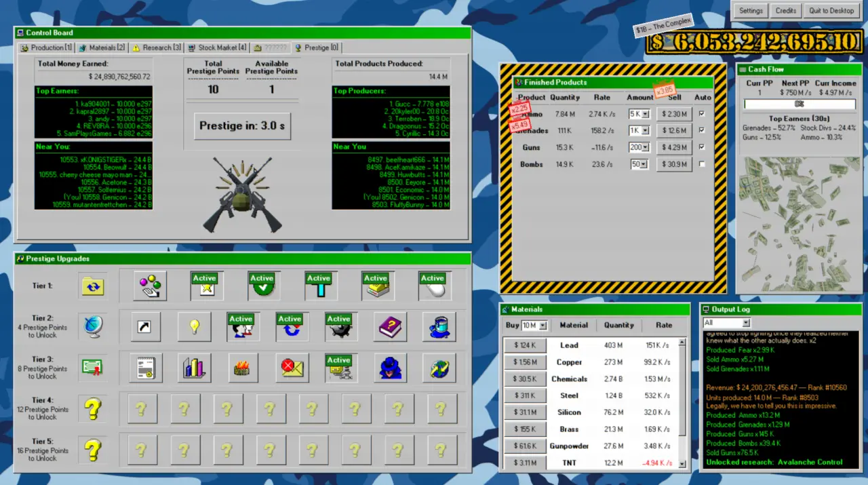The image size is (868, 485).
Task: Click the Settings button
Action: point(751,11)
